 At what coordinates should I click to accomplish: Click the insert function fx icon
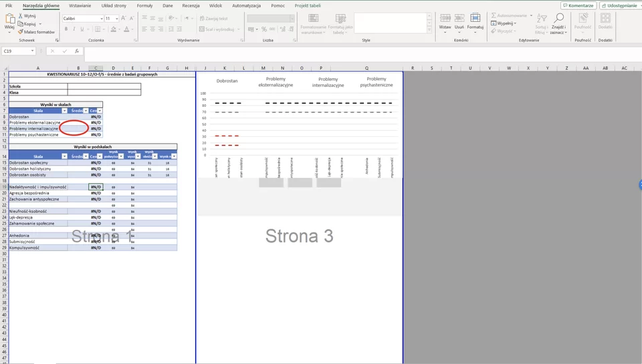coord(76,51)
